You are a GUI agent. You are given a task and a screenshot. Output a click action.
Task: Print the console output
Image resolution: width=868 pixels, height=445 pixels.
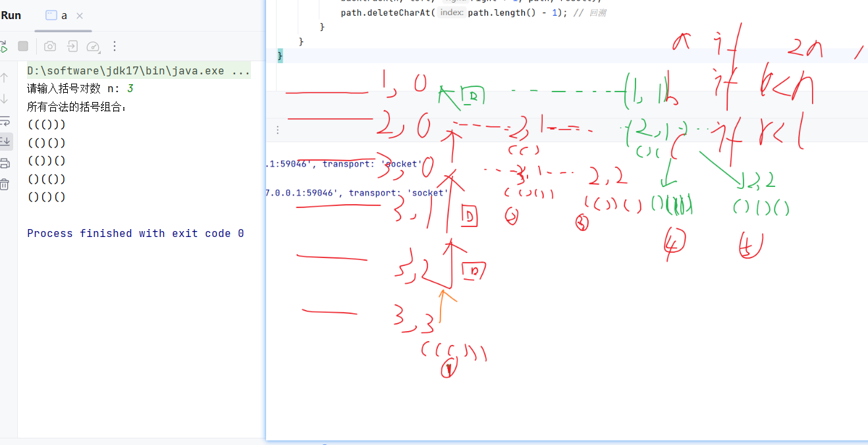pyautogui.click(x=4, y=163)
